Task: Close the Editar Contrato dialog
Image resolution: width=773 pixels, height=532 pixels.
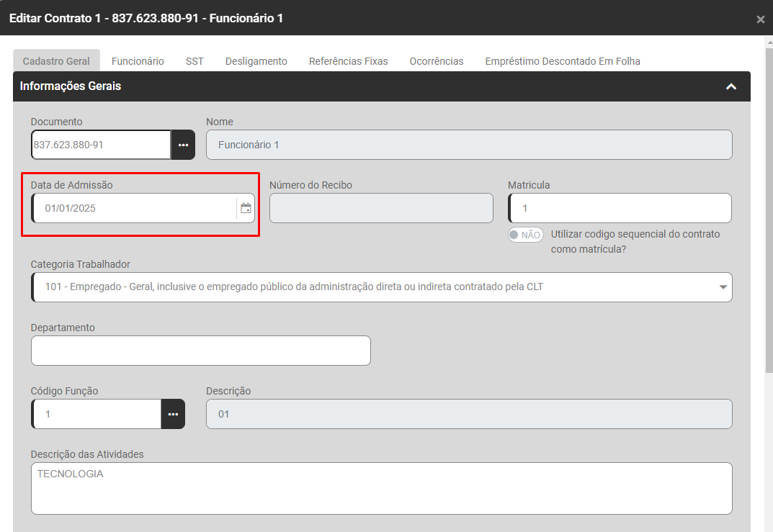Action: 760,19
